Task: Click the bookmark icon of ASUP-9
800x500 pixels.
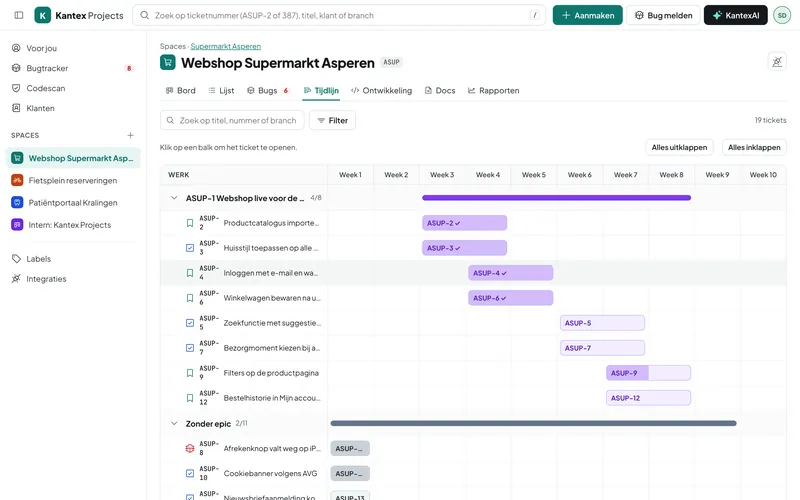Action: 190,373
